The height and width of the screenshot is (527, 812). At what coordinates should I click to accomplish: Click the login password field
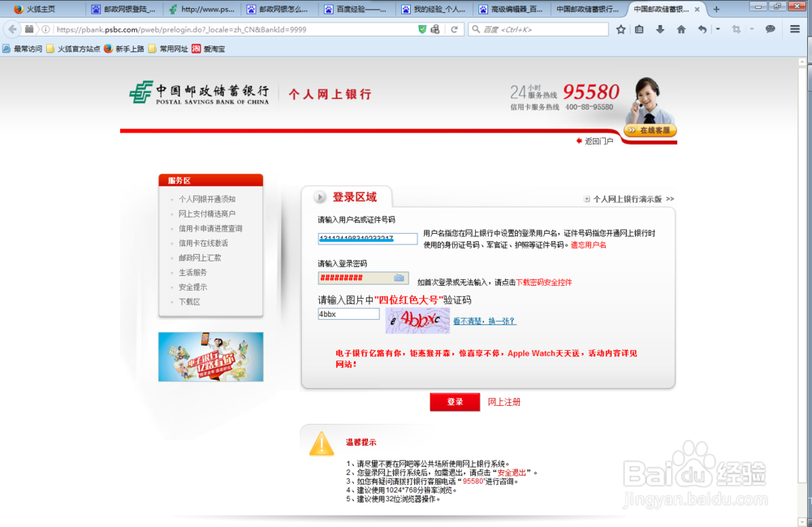coord(363,278)
